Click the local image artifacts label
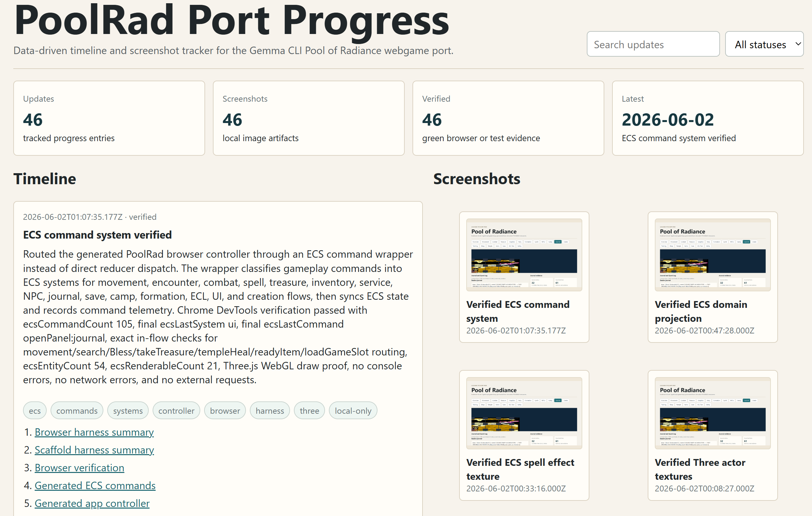Image resolution: width=812 pixels, height=516 pixels. click(260, 138)
